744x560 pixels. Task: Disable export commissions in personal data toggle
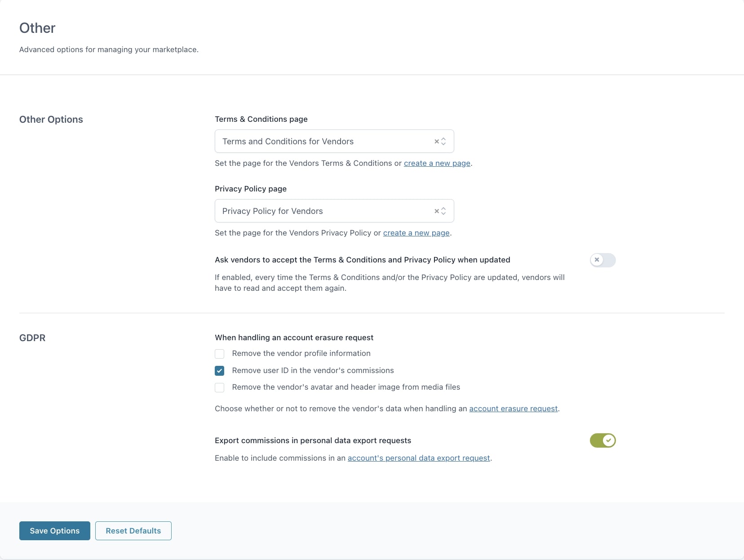(x=602, y=440)
